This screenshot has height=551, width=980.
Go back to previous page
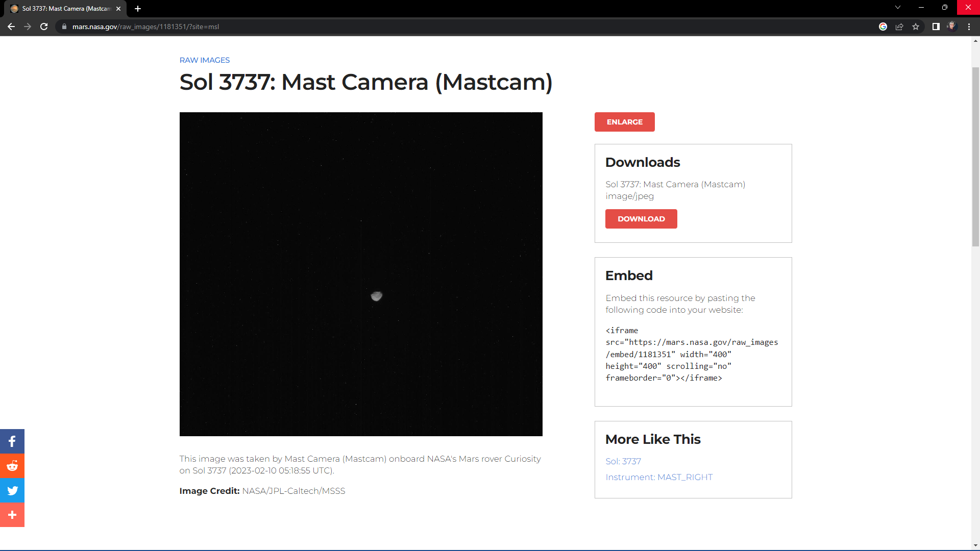point(11,27)
